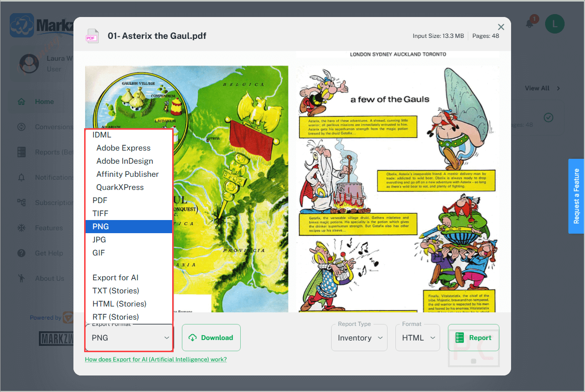Go to Home in sidebar
Screen dimensions: 585x392
pyautogui.click(x=44, y=102)
